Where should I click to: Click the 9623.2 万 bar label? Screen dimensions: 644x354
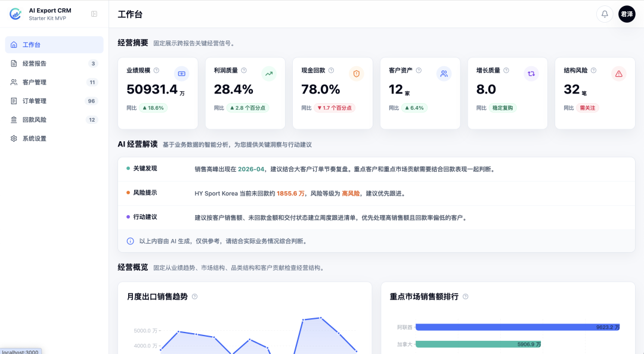(x=608, y=327)
